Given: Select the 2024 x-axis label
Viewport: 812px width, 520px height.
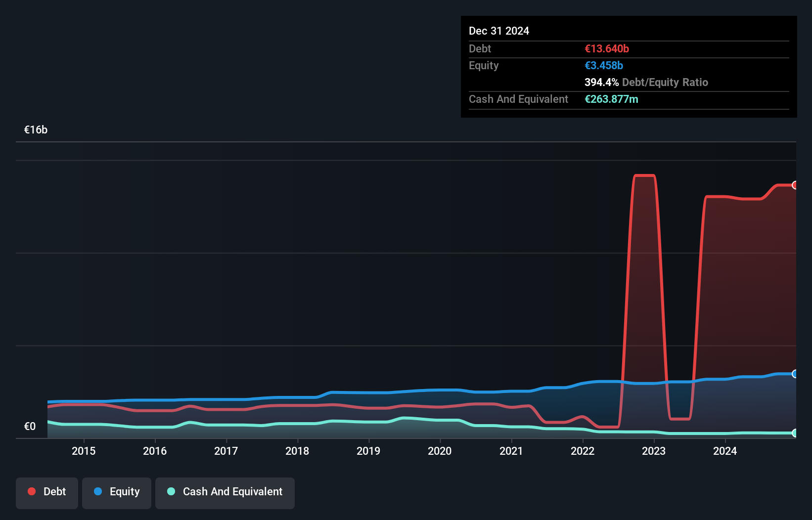Looking at the screenshot, I should 725,451.
